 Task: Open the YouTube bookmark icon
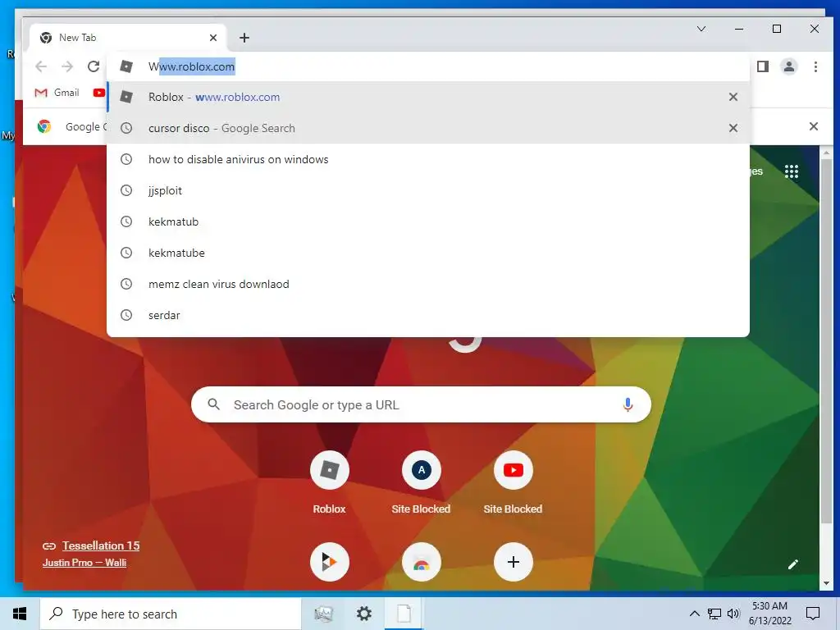(99, 93)
